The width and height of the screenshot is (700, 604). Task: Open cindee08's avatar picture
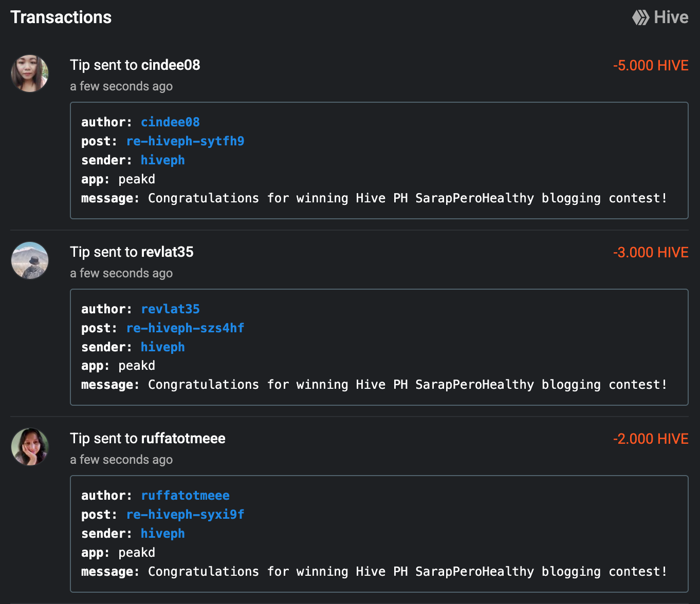pyautogui.click(x=30, y=73)
